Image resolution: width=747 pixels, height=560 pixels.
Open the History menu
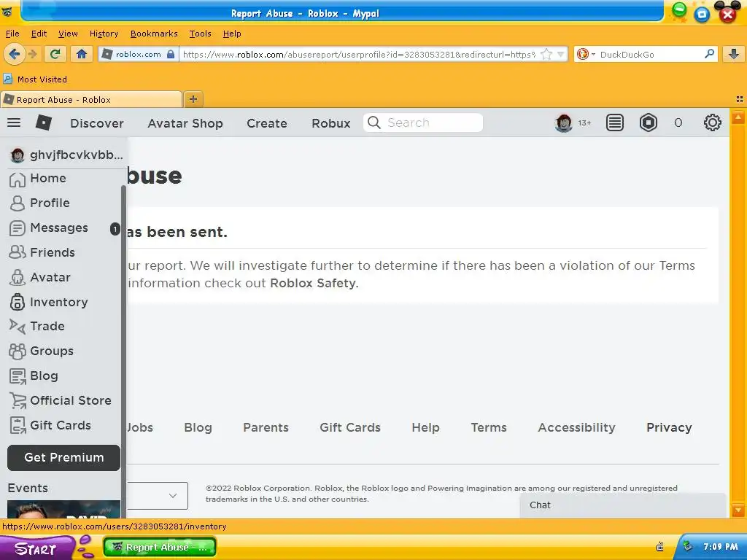point(104,34)
